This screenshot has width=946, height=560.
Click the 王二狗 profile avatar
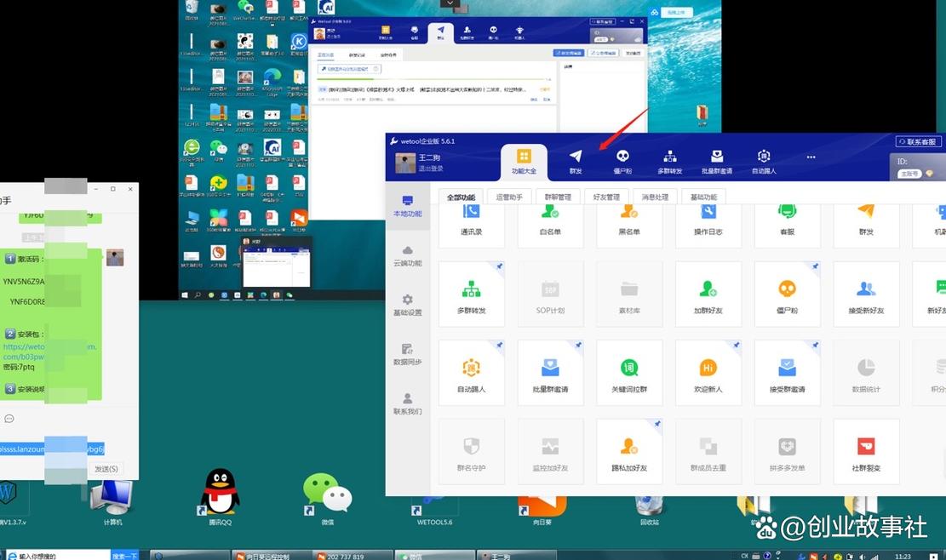point(404,163)
